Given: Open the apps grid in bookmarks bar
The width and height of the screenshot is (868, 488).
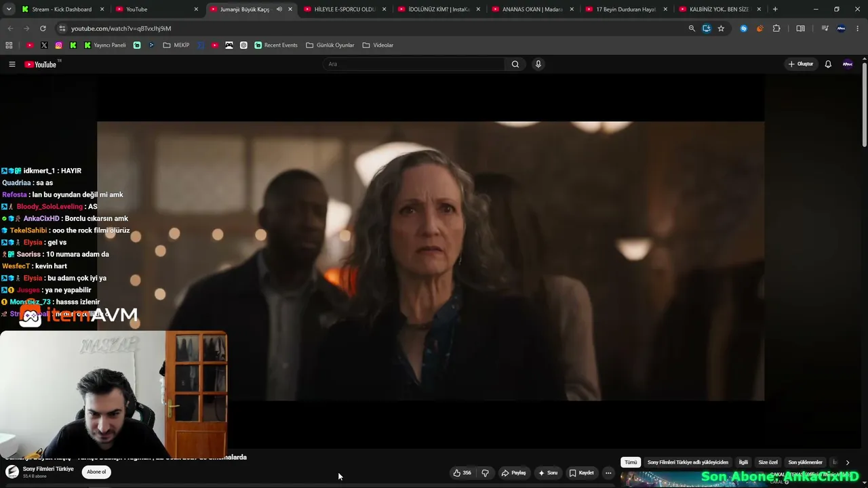Looking at the screenshot, I should [9, 45].
